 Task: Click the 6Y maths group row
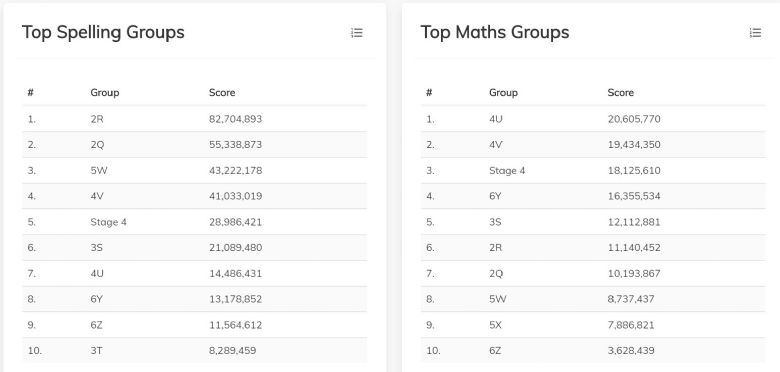click(x=593, y=196)
